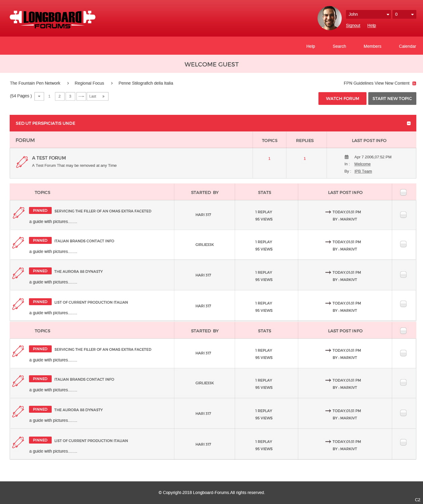
Task: Open the notifications dropdown showing 0
Action: tap(404, 14)
